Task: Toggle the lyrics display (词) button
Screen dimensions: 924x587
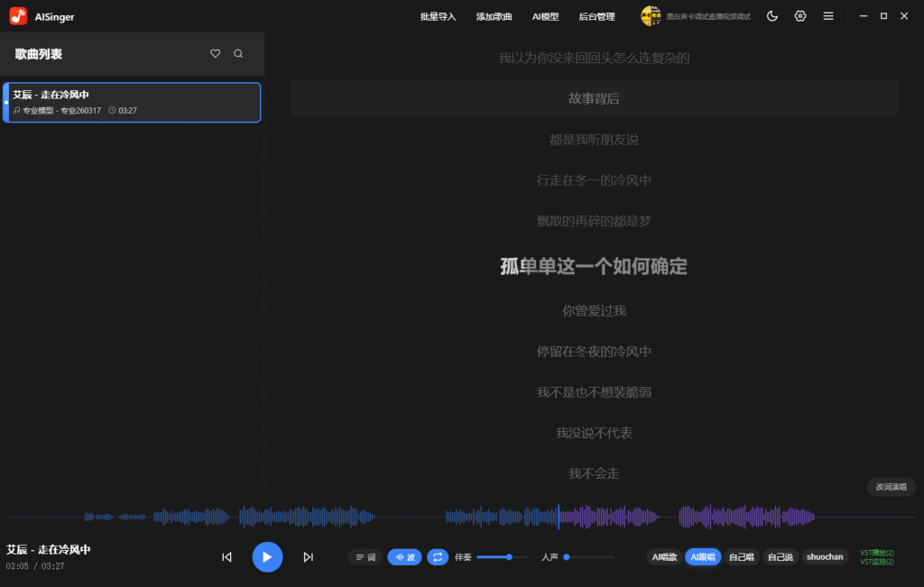Action: point(365,557)
